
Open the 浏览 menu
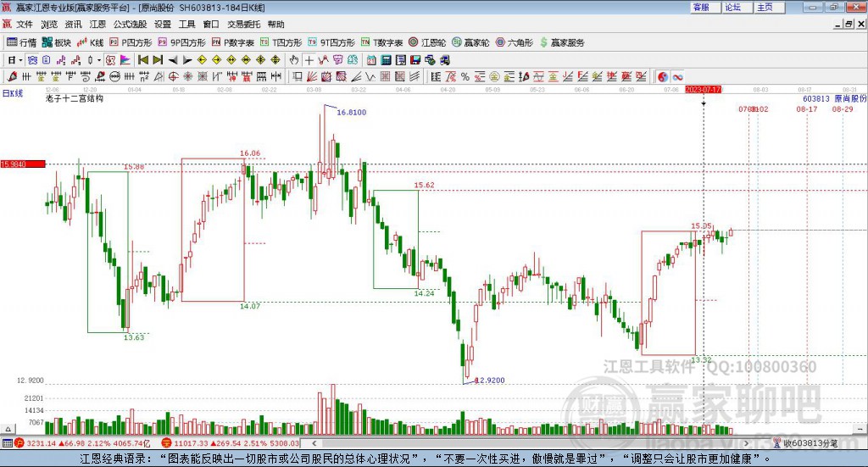coord(48,25)
